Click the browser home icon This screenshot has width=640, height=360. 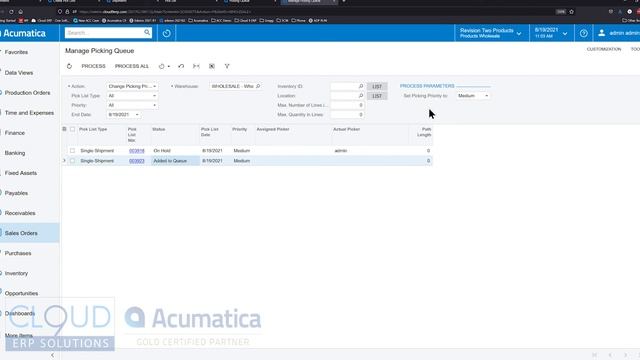(x=20, y=11)
